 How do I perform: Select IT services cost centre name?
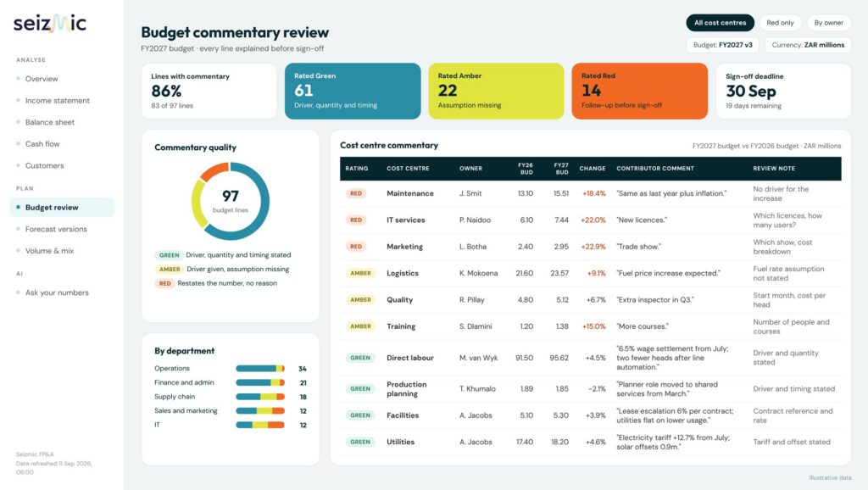click(406, 220)
